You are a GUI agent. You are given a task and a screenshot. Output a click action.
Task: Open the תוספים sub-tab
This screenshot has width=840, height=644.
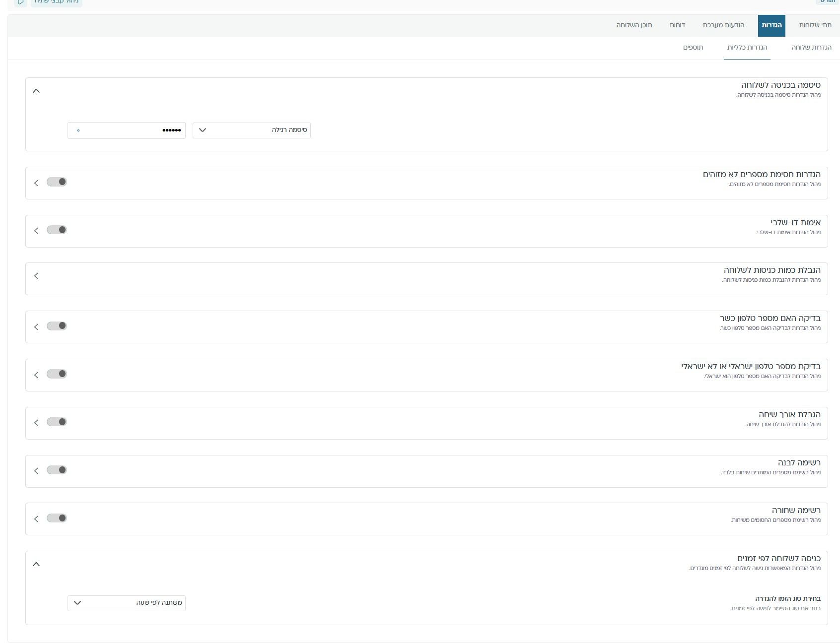click(x=693, y=48)
